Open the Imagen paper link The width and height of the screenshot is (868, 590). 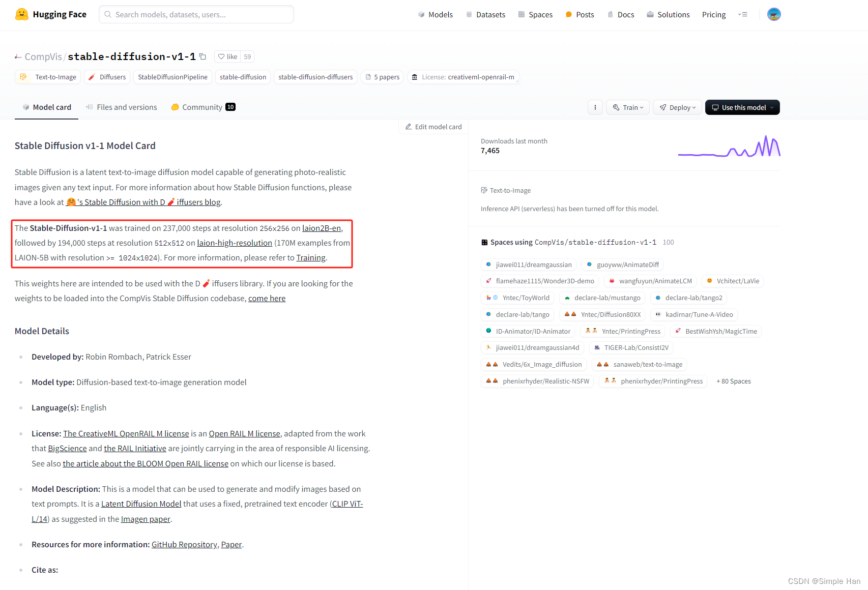point(146,519)
